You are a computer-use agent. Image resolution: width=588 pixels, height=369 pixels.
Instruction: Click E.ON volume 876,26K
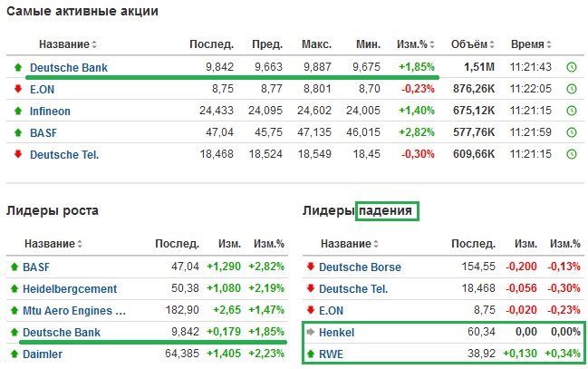click(474, 89)
